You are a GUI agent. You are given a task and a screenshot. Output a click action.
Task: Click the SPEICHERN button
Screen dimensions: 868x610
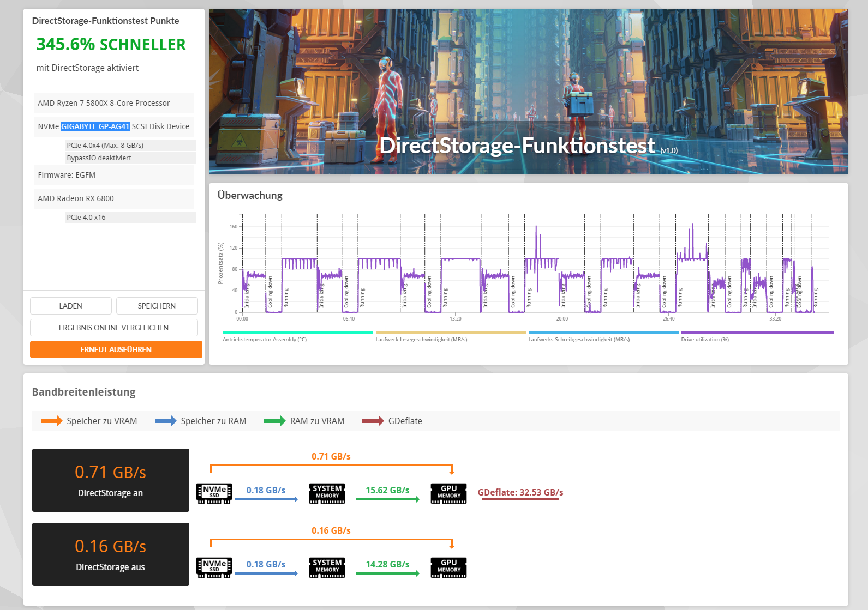(157, 306)
